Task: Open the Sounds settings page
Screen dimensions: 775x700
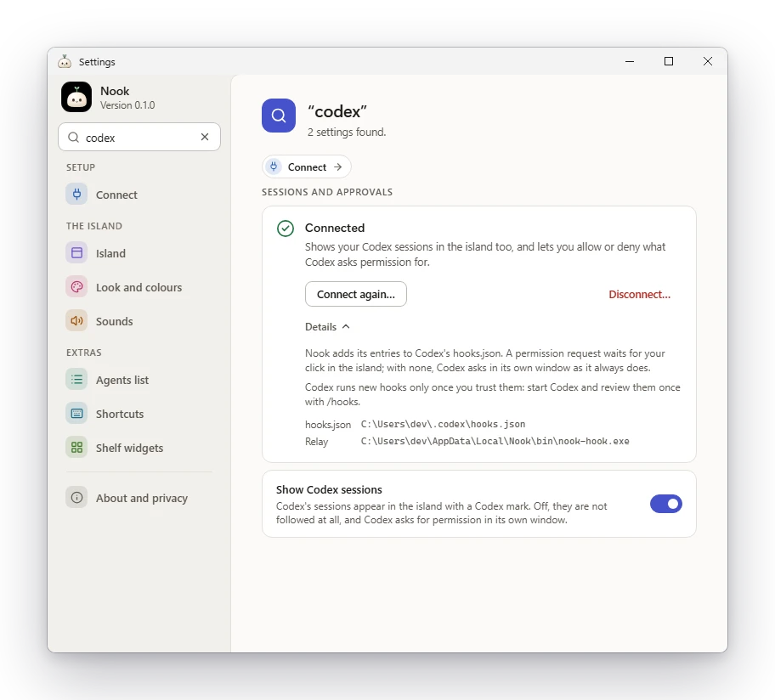Action: (139, 321)
